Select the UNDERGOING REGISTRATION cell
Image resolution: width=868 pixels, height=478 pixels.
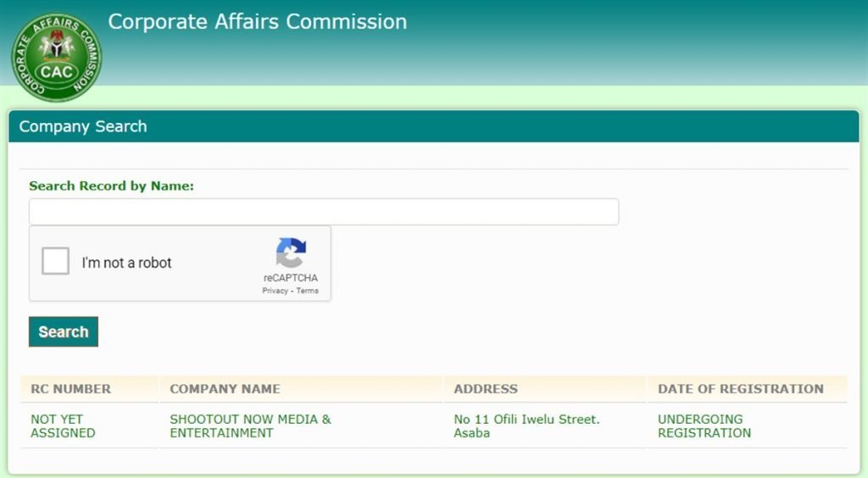[704, 426]
